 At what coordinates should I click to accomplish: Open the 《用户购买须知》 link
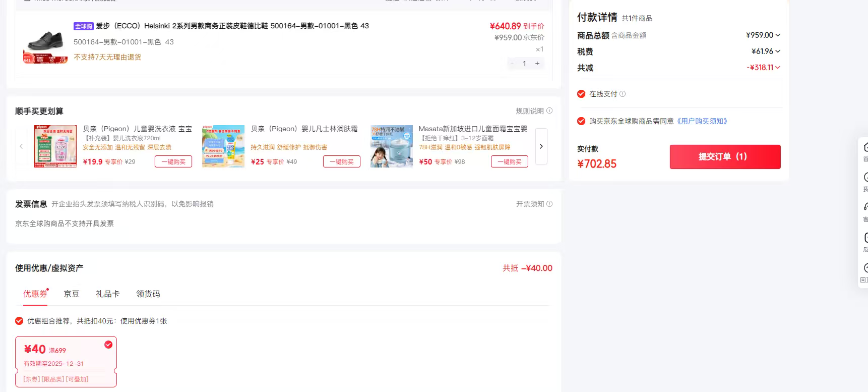pos(702,121)
